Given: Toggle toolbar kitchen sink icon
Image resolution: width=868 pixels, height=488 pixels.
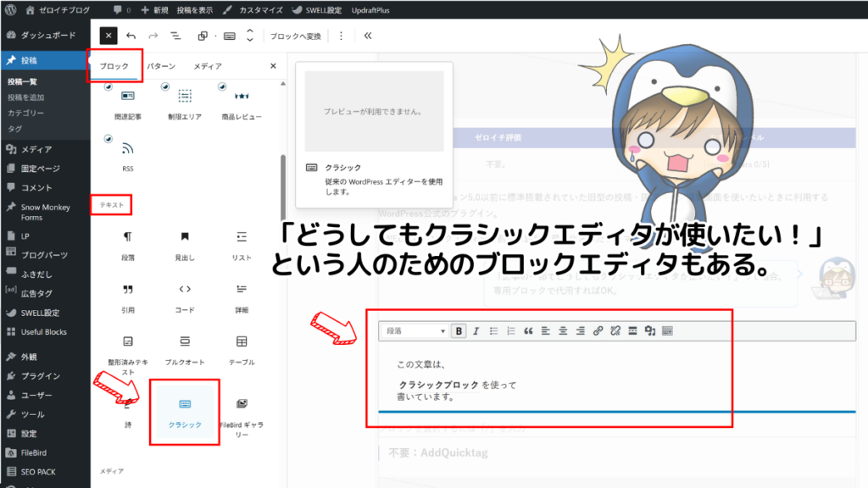Looking at the screenshot, I should tap(667, 331).
